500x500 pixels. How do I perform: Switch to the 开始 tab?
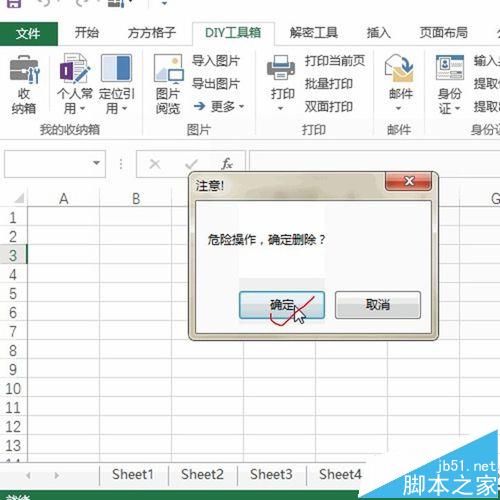pyautogui.click(x=87, y=33)
